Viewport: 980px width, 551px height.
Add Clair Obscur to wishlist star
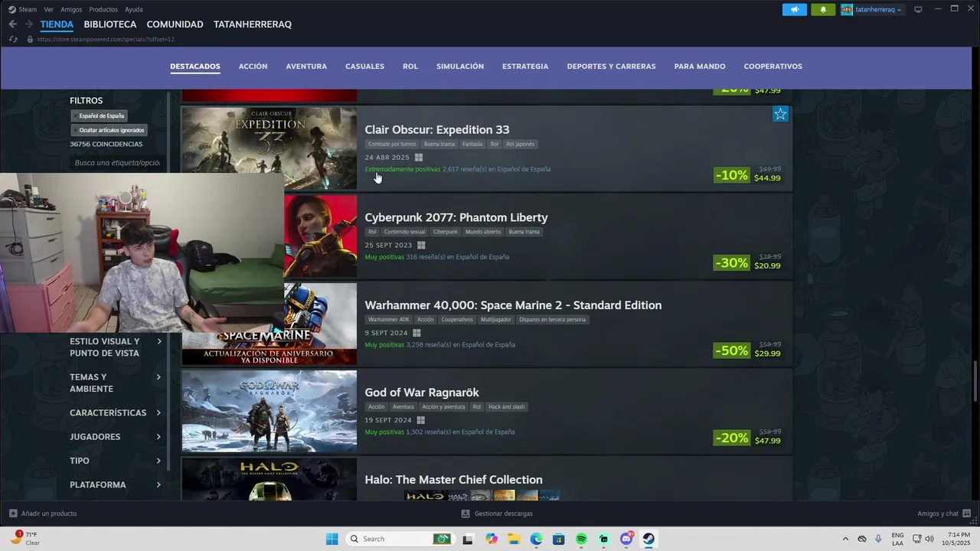point(780,114)
